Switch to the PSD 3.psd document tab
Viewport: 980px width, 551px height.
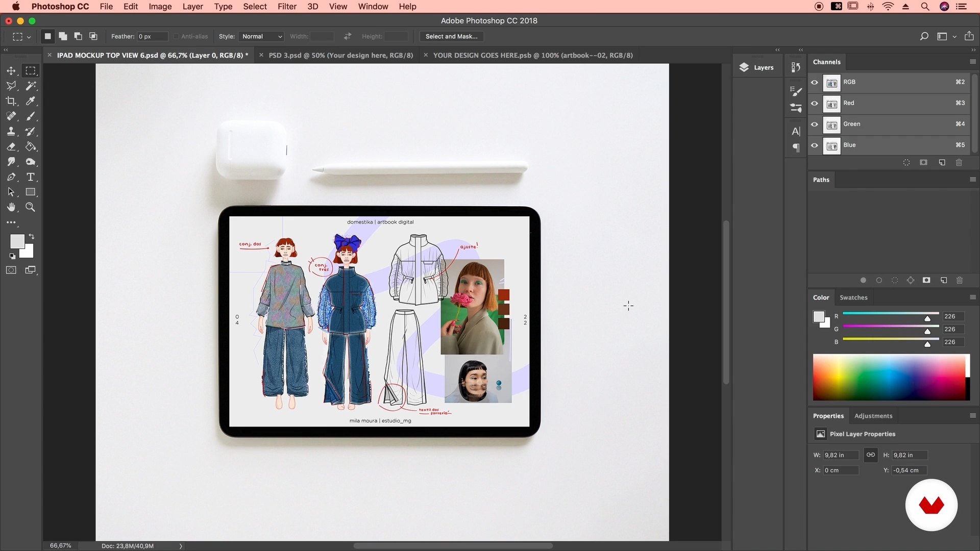(x=340, y=55)
